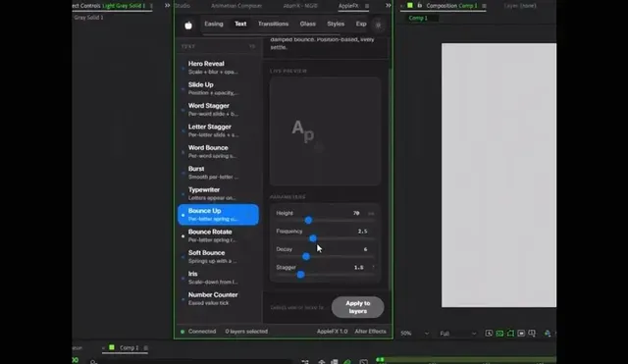
Task: Switch to the Exp tab
Action: [x=361, y=24]
